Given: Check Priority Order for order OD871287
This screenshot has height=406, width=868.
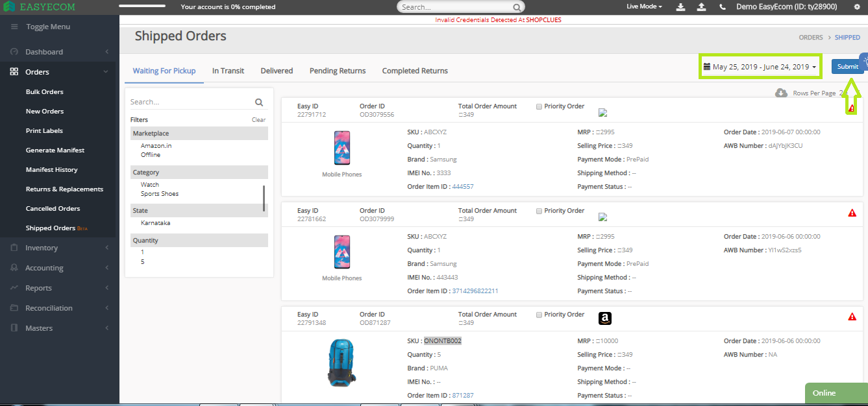Looking at the screenshot, I should pyautogui.click(x=539, y=315).
